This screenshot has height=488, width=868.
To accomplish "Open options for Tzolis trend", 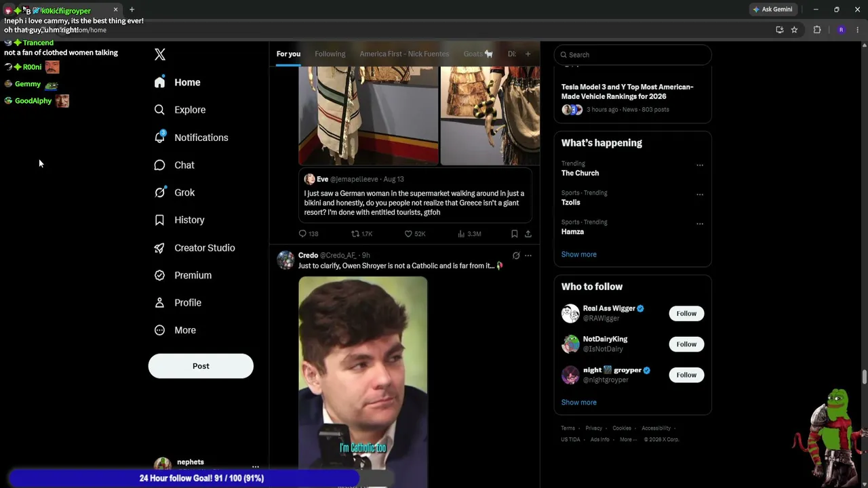I will 700,195.
